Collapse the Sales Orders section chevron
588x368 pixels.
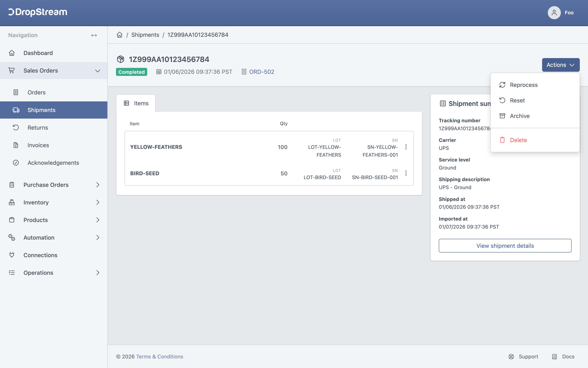pos(98,71)
